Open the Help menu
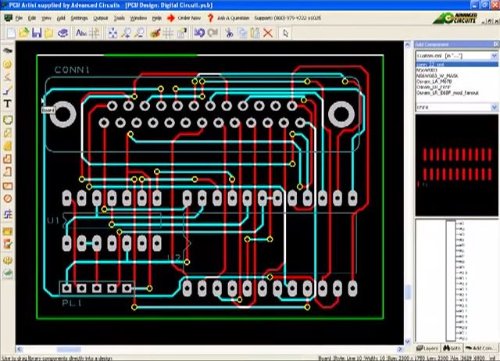500x361 pixels. pyautogui.click(x=157, y=18)
